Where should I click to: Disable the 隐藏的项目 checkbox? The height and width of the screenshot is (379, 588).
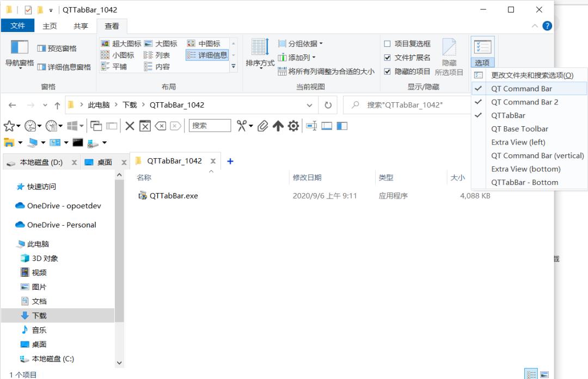click(x=387, y=72)
